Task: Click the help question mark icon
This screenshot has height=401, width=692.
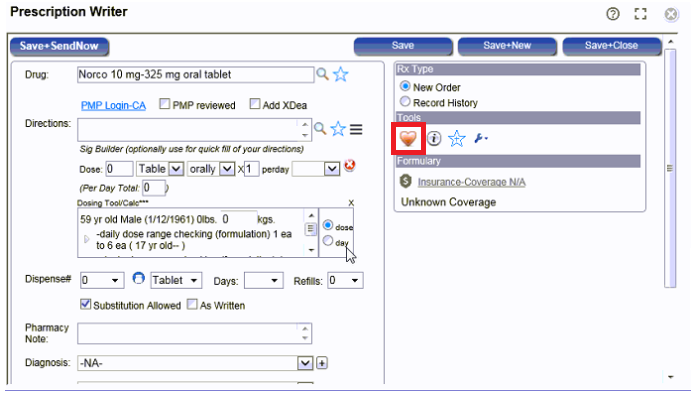Action: (613, 14)
